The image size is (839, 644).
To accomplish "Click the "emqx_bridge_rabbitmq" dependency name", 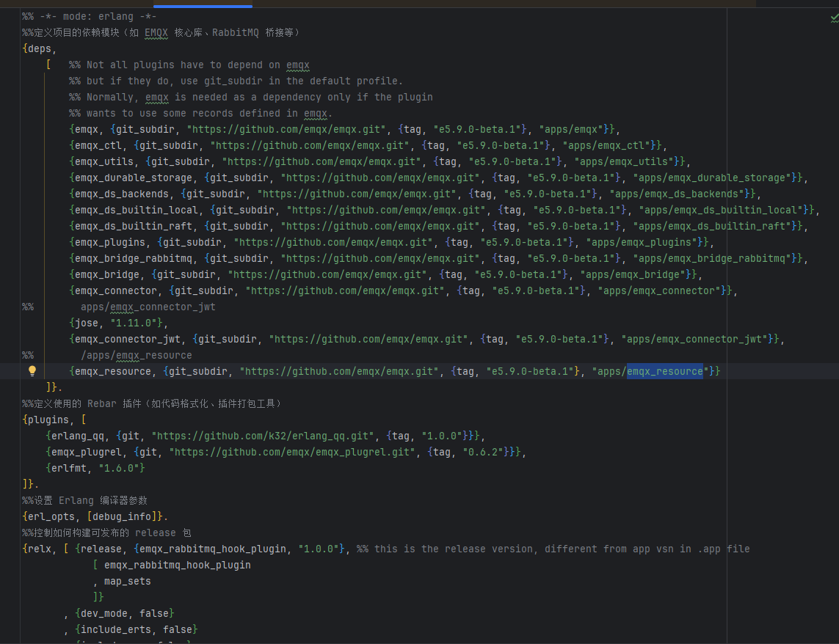I will click(x=134, y=258).
